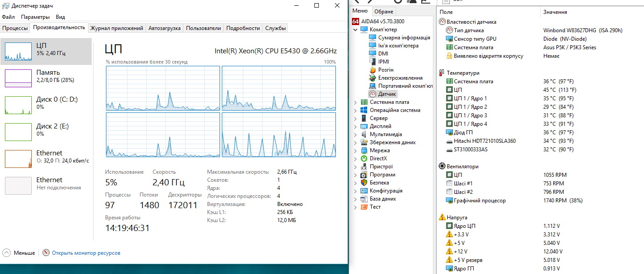Switch to the Подробности tab

[x=243, y=28]
